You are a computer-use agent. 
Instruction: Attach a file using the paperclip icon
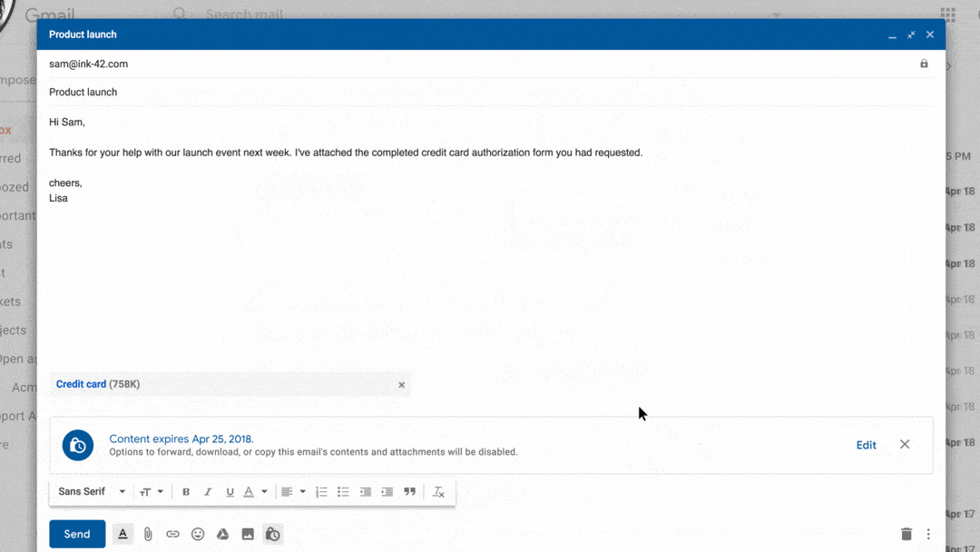point(148,534)
